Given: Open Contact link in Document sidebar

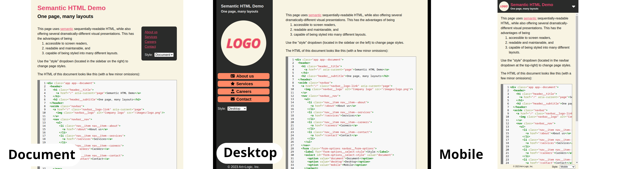Looking at the screenshot, I should pyautogui.click(x=150, y=47).
